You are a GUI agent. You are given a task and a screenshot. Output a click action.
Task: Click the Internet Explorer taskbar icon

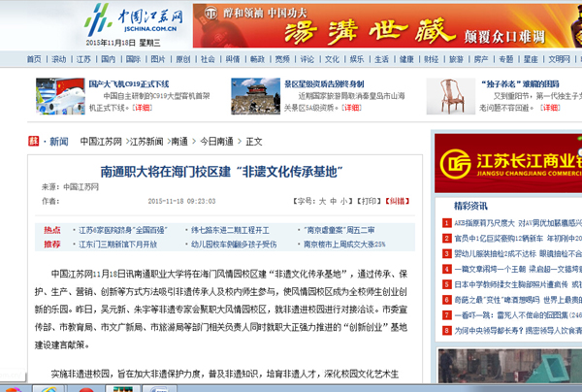(49, 389)
